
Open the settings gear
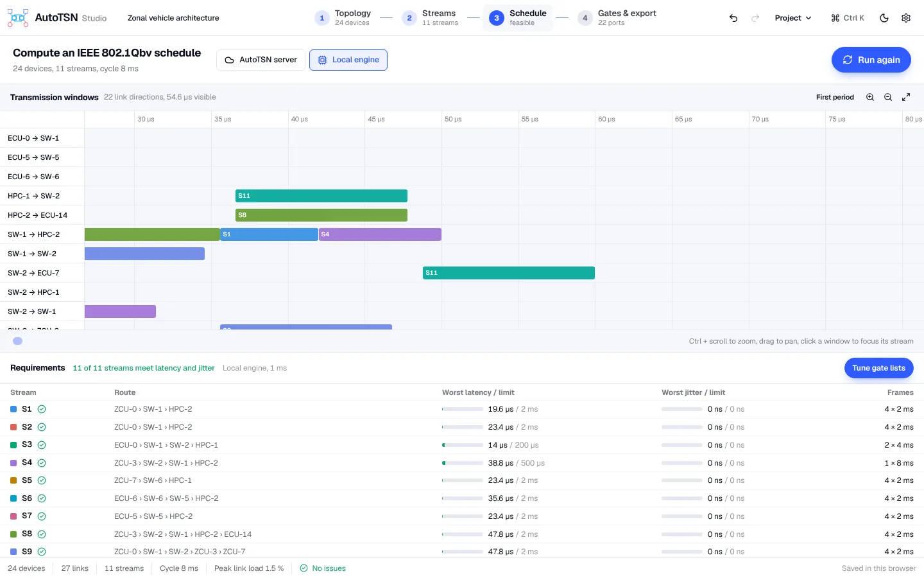[906, 18]
